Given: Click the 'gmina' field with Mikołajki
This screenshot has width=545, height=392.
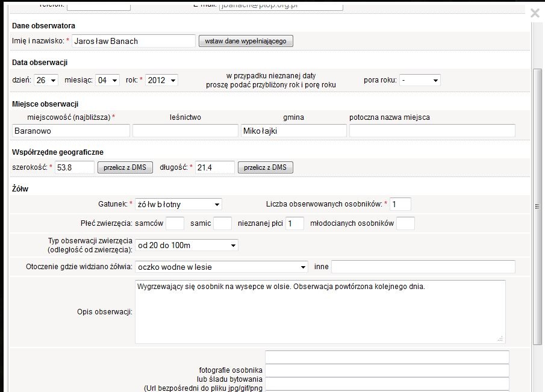Looking at the screenshot, I should (293, 131).
